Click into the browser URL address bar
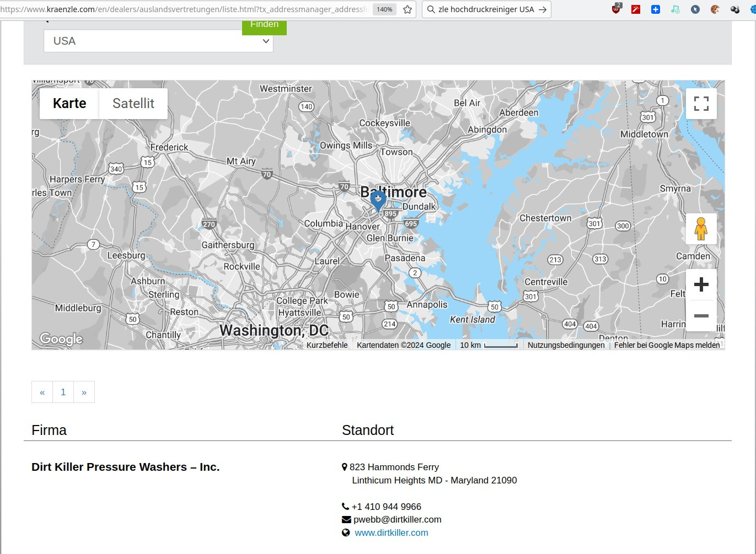The width and height of the screenshot is (756, 554). coord(185,9)
